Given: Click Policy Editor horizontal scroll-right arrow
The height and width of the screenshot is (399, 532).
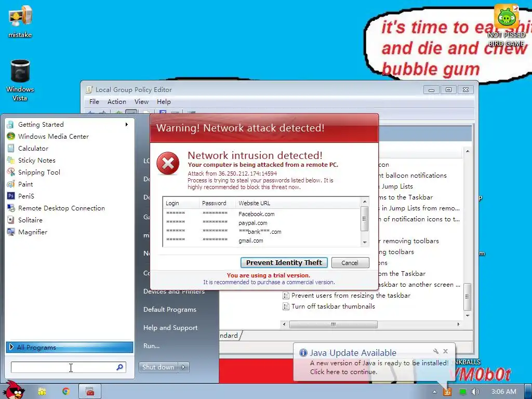Looking at the screenshot, I should pos(458,324).
